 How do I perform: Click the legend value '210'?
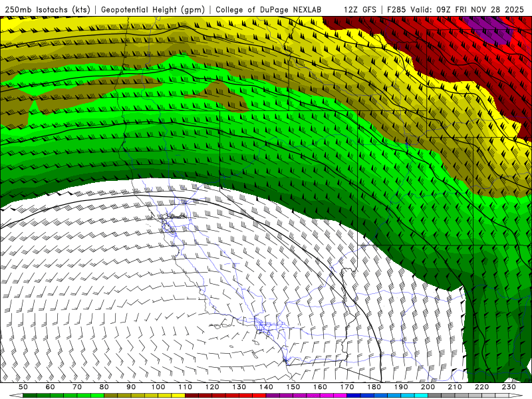(x=455, y=387)
